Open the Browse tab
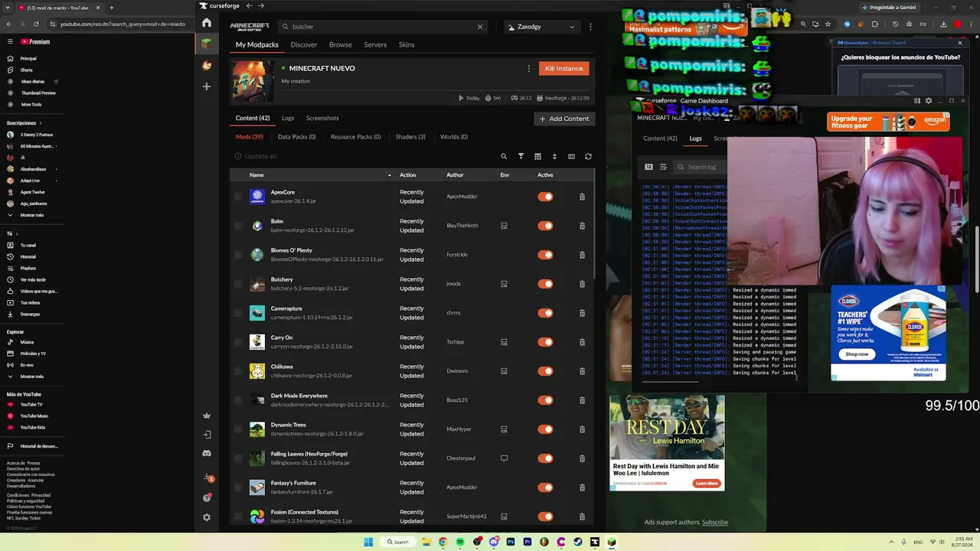980x551 pixels. coord(341,45)
